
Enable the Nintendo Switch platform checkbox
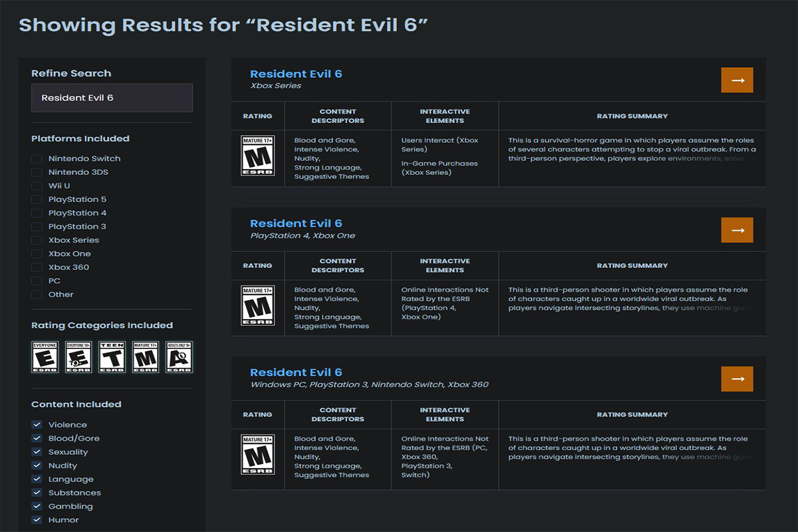37,158
